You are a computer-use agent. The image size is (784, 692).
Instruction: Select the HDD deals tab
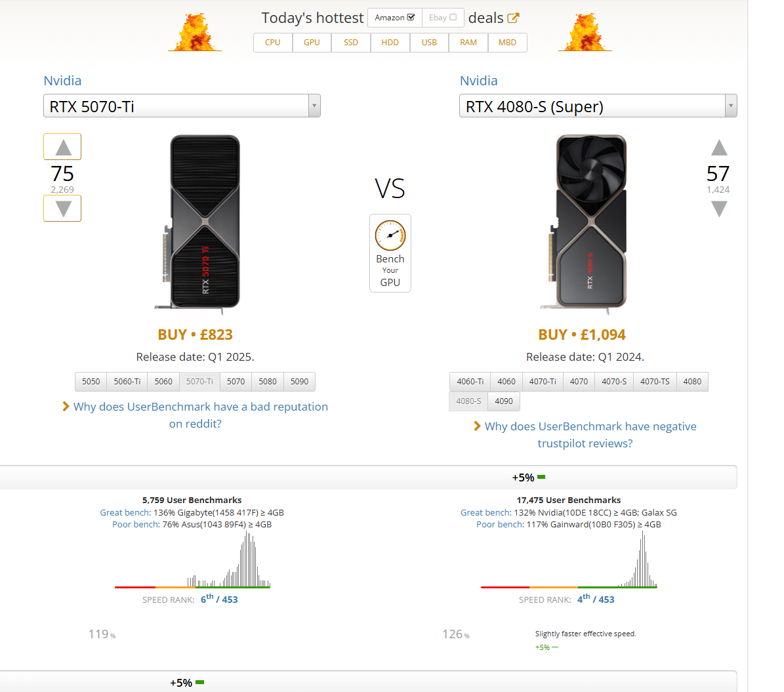(x=390, y=43)
